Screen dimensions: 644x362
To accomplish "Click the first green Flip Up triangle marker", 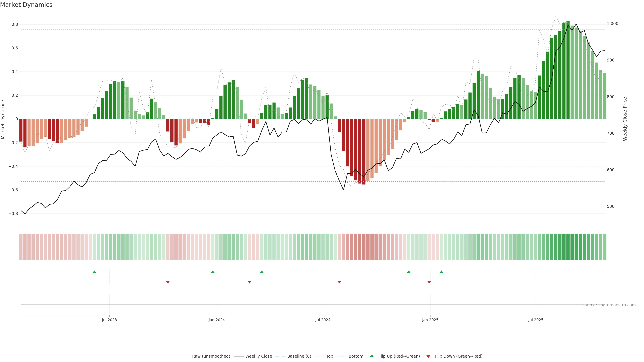I will click(94, 272).
